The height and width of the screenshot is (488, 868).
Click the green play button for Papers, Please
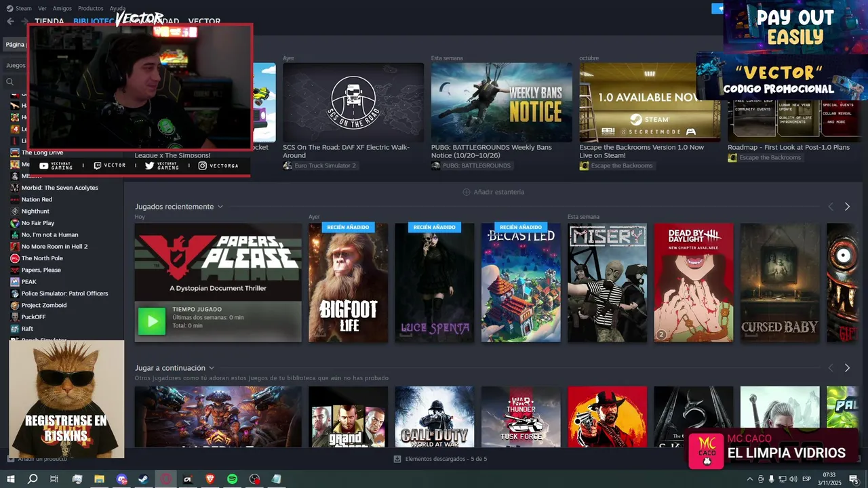click(x=152, y=321)
